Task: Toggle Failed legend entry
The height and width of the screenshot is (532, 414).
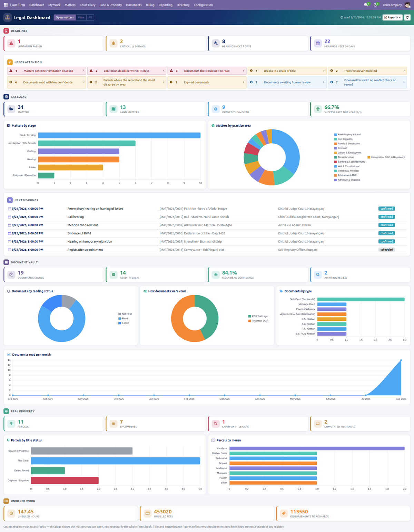Action: [124, 323]
